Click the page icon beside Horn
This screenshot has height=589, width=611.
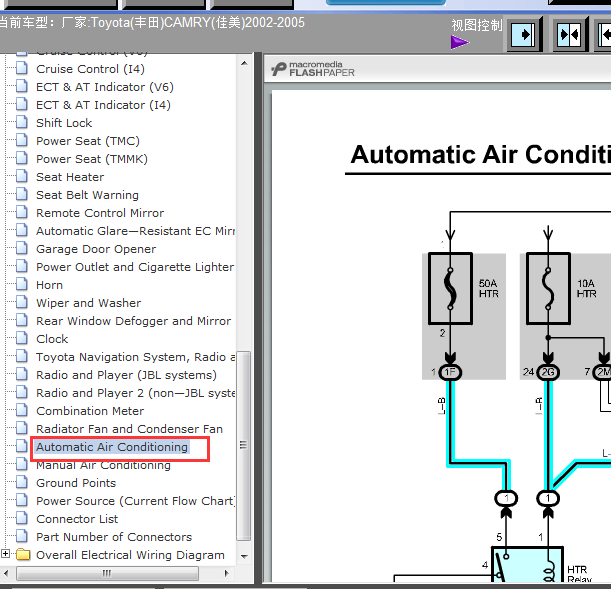pyautogui.click(x=22, y=284)
